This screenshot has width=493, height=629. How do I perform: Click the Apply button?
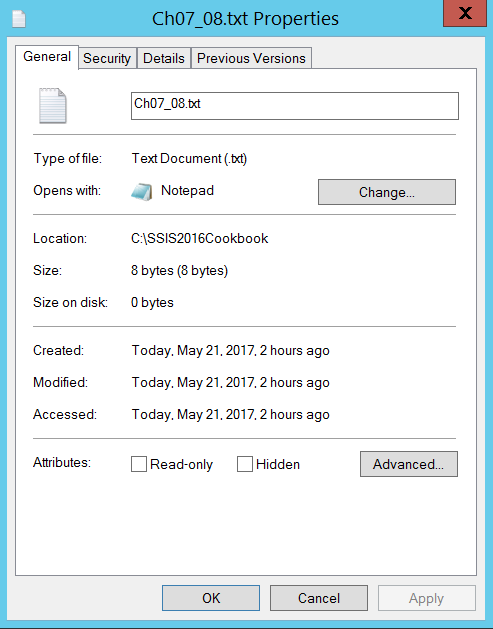pos(426,598)
